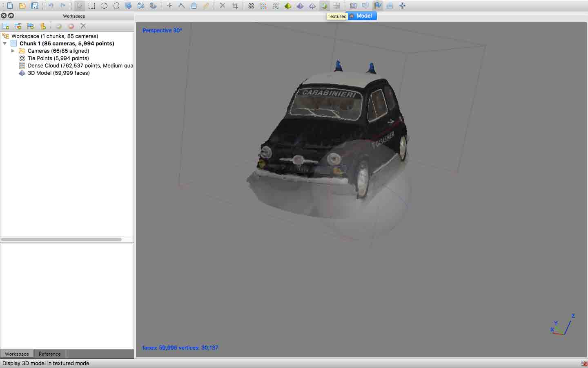This screenshot has width=588, height=368.
Task: Select the Free-form Selection tool
Action: coord(116,6)
